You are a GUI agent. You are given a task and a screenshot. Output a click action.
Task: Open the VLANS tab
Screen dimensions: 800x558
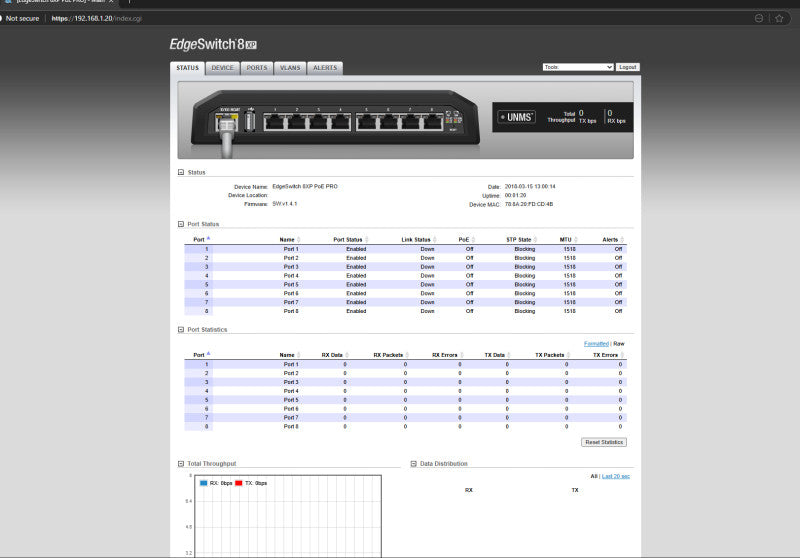[290, 68]
